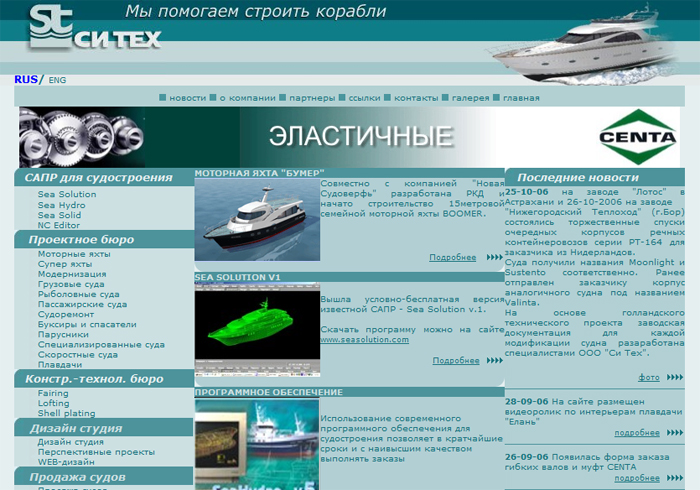
Task: Switch language to ENG
Action: click(x=57, y=80)
